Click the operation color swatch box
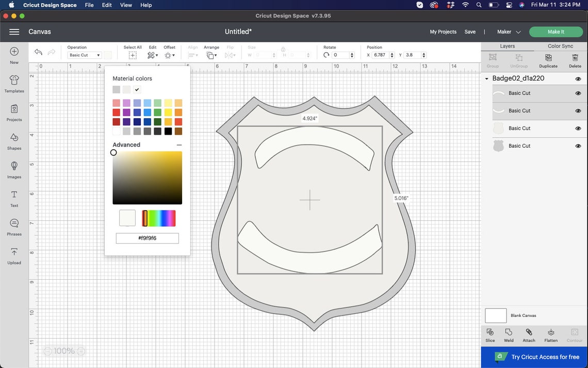Viewport: 588px width, 368px height. [108, 55]
